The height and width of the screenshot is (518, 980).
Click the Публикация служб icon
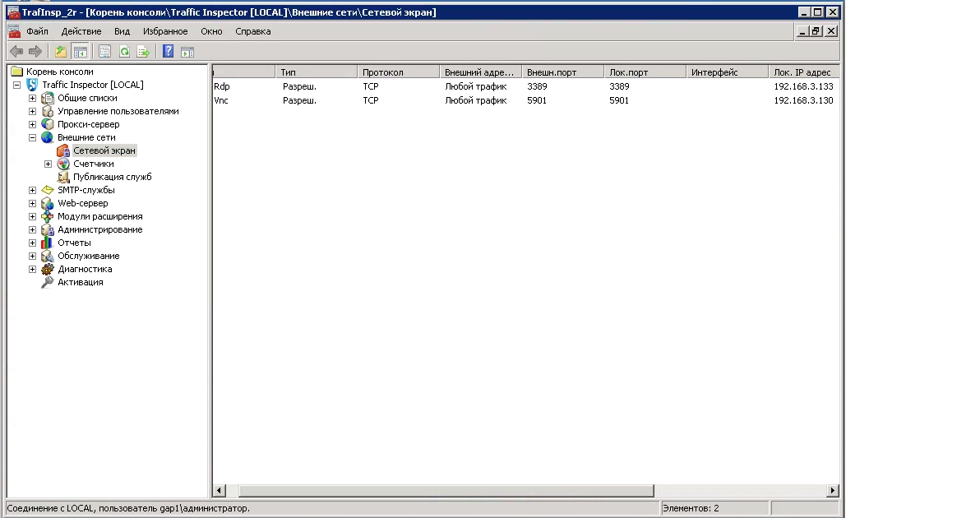[x=63, y=177]
